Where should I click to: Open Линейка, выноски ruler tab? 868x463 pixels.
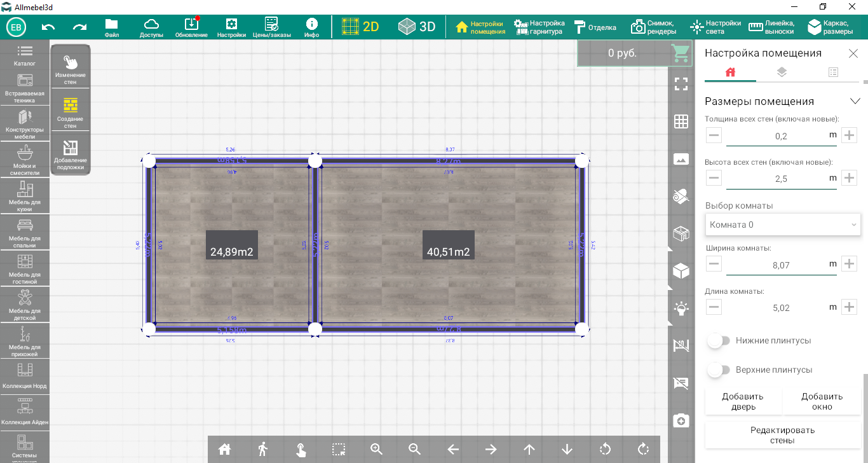(771, 27)
